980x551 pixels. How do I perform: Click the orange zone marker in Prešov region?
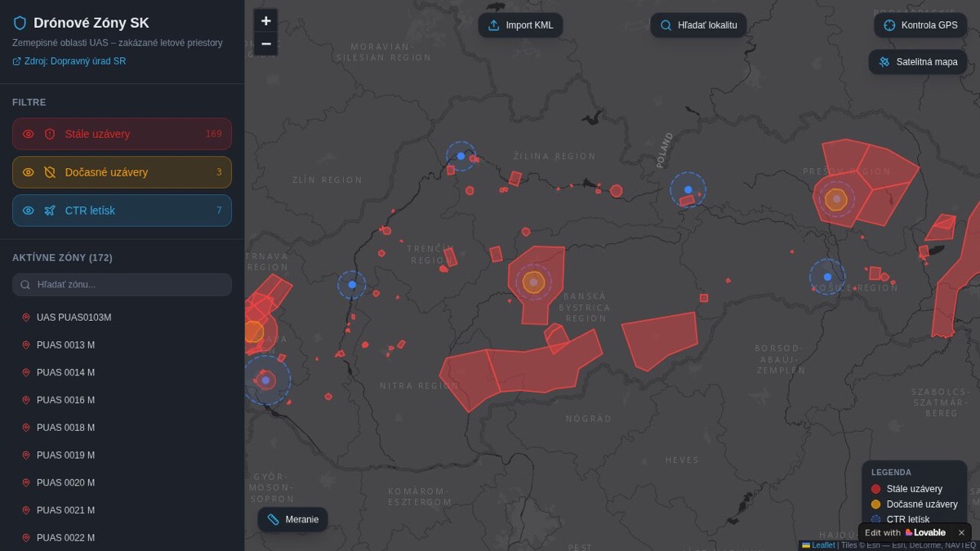[836, 199]
